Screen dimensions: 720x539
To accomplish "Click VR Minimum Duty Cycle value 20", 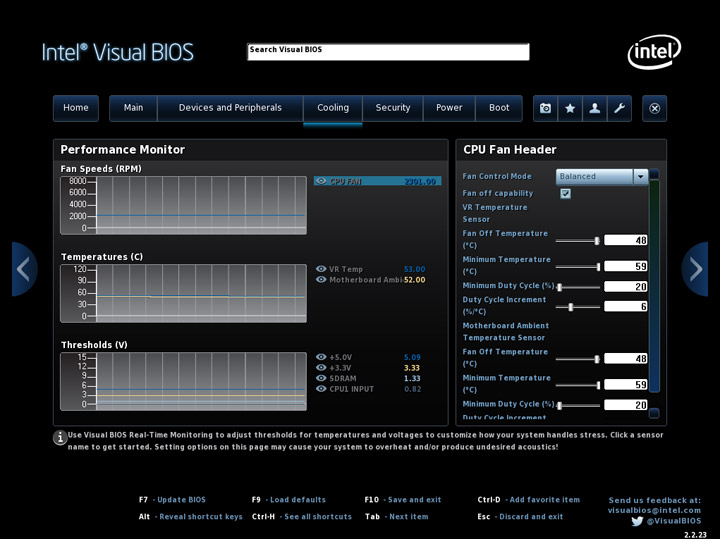I will coord(626,286).
